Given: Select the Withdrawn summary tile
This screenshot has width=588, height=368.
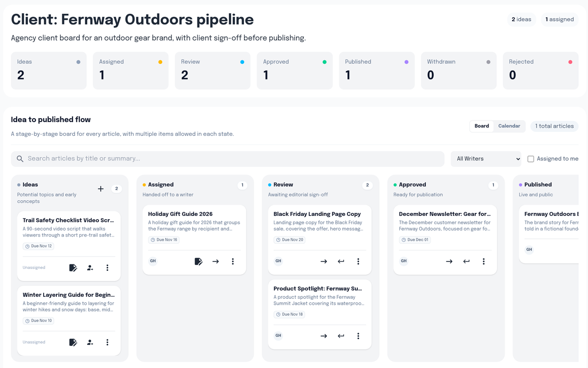Looking at the screenshot, I should point(459,71).
